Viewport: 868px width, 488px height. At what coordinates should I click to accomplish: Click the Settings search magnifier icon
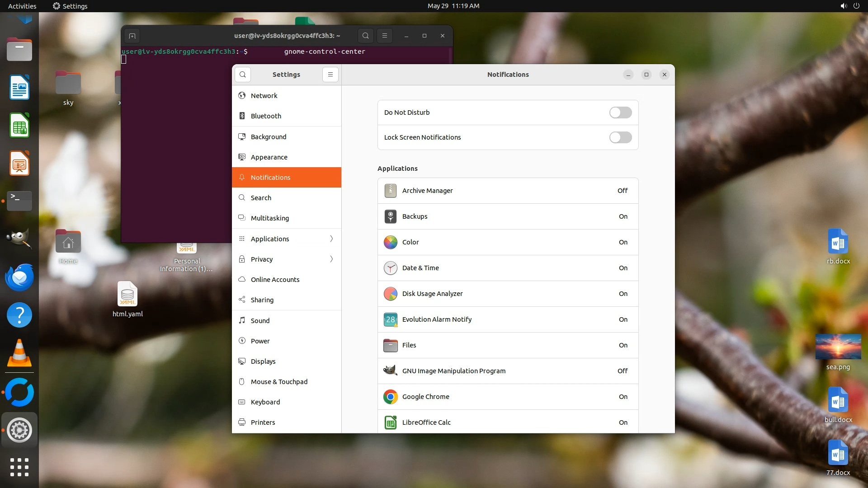click(243, 75)
